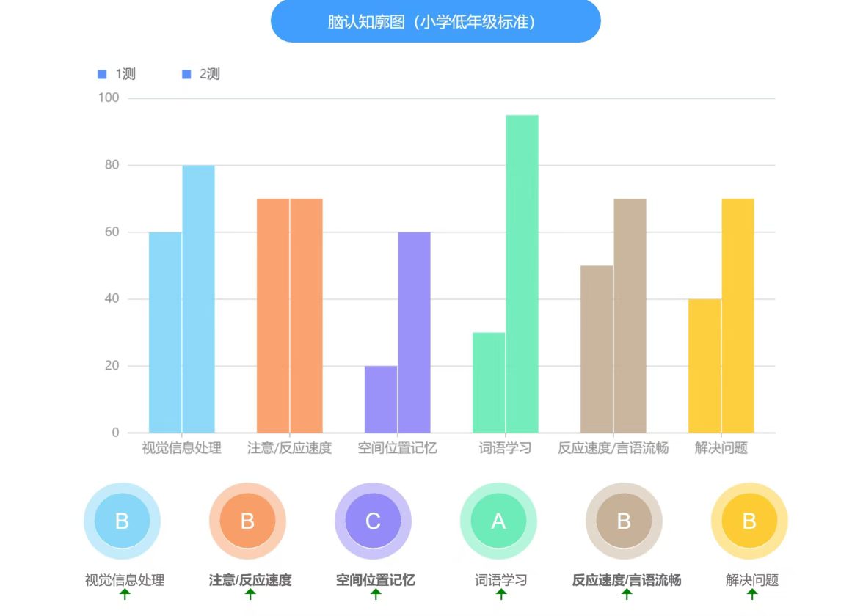Select the yellow B grade circle for 解决问题
The image size is (863, 616).
(750, 521)
